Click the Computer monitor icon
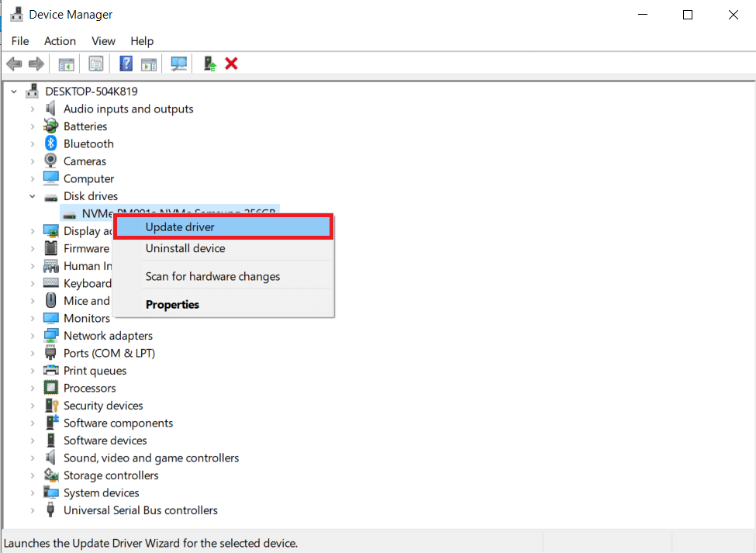This screenshot has width=756, height=553. pos(50,178)
